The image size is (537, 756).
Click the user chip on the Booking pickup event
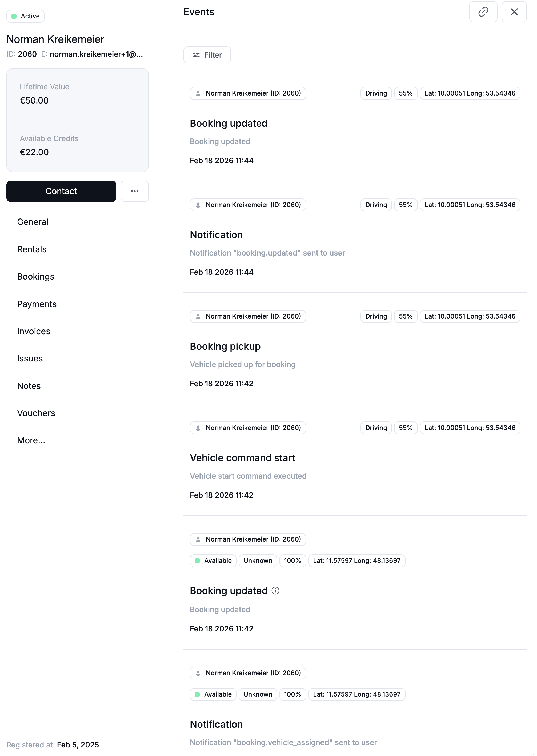click(248, 316)
